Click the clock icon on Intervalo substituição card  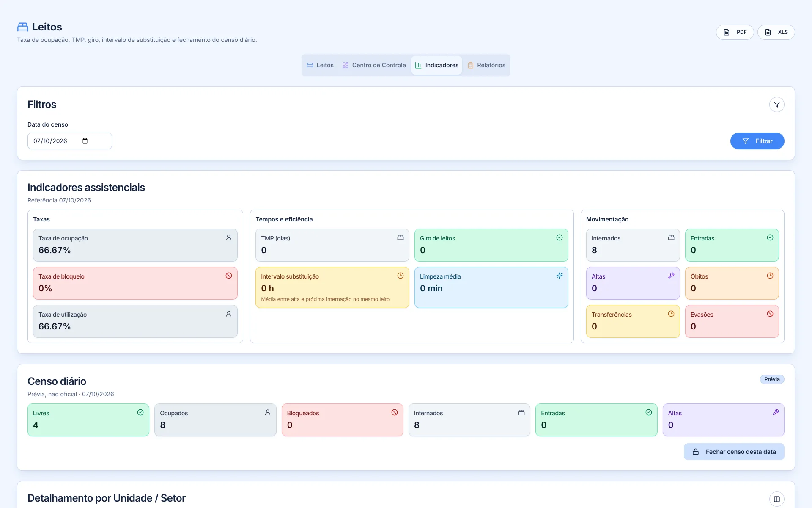[x=401, y=276]
